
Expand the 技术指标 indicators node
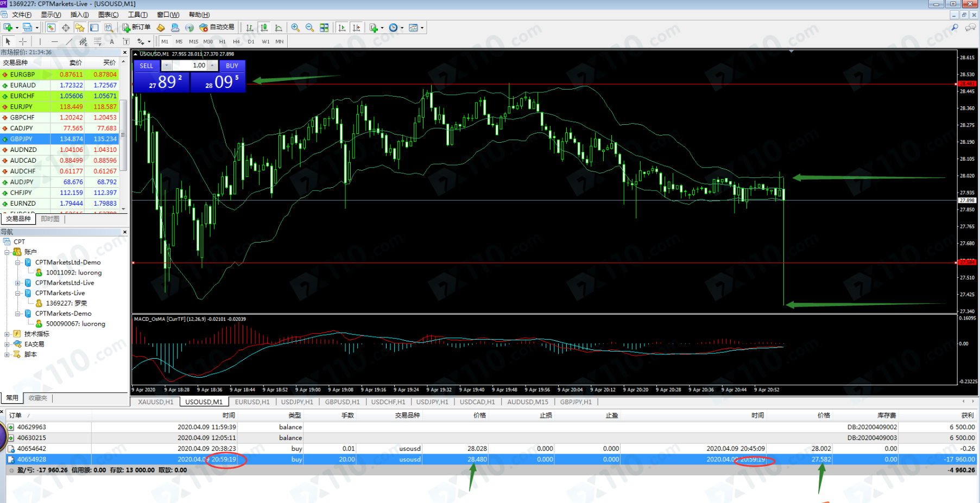(x=7, y=334)
